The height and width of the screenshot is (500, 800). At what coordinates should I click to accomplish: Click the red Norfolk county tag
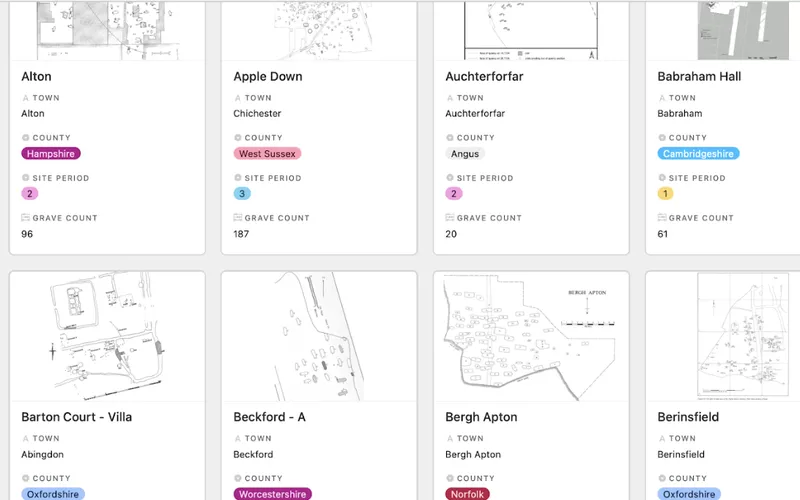point(467,494)
